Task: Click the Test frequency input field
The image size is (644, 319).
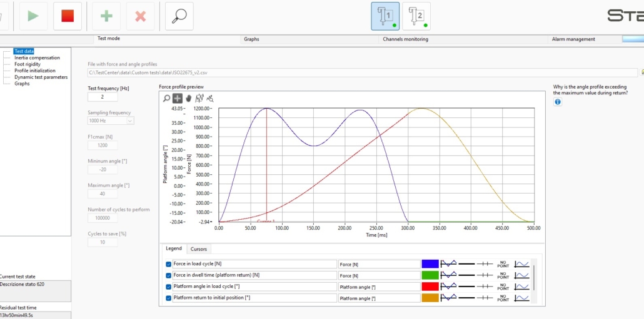Action: pos(103,97)
